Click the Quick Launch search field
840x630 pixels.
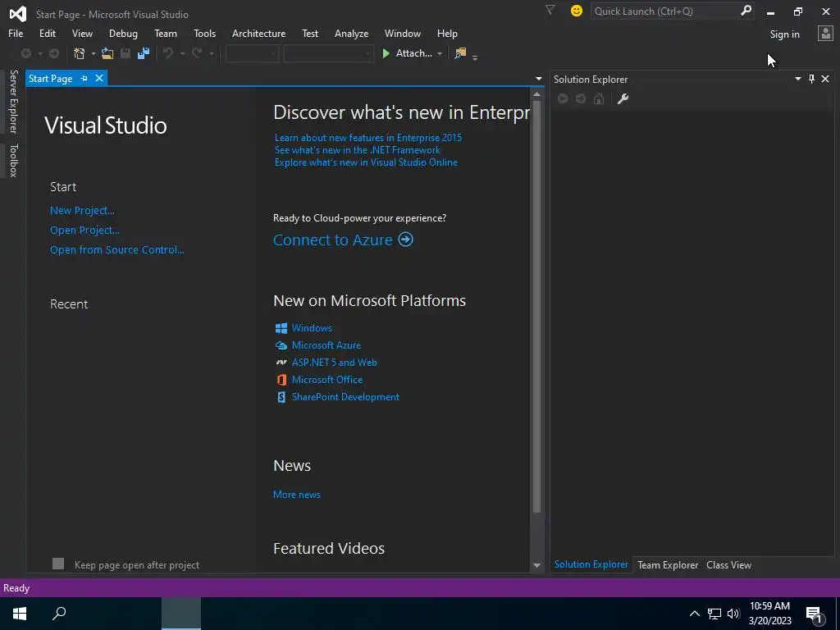coord(666,11)
